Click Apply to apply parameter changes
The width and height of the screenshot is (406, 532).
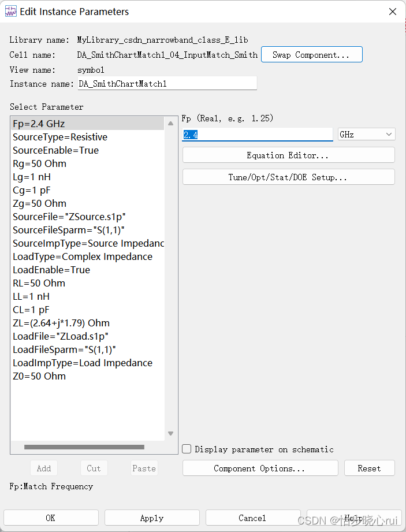click(152, 518)
